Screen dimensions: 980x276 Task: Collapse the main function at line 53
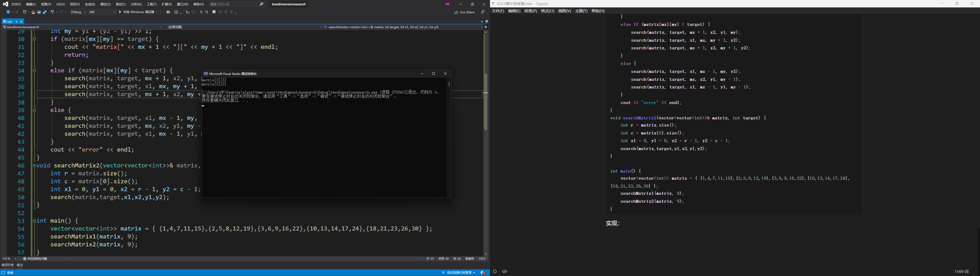pos(34,221)
